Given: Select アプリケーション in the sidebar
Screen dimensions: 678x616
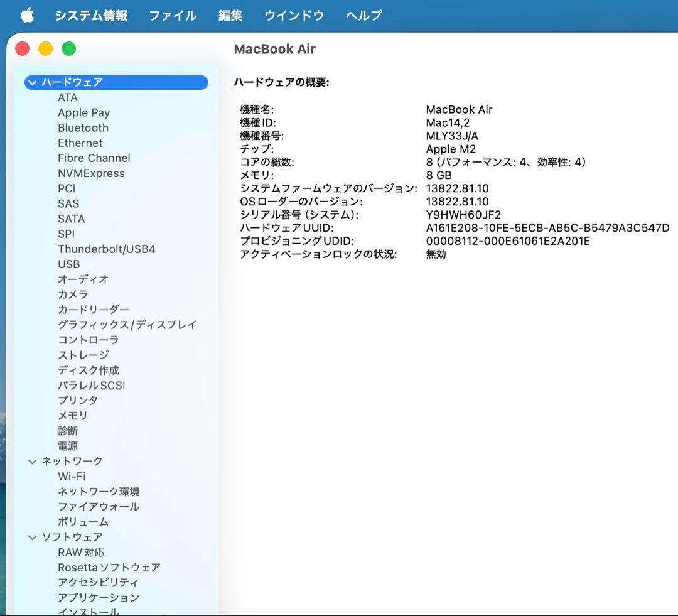Looking at the screenshot, I should click(99, 598).
